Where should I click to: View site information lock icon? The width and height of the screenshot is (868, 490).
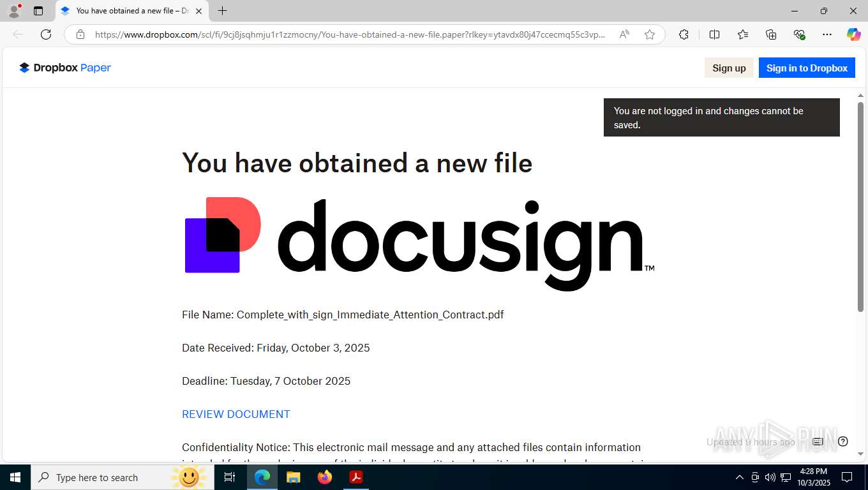(x=80, y=34)
